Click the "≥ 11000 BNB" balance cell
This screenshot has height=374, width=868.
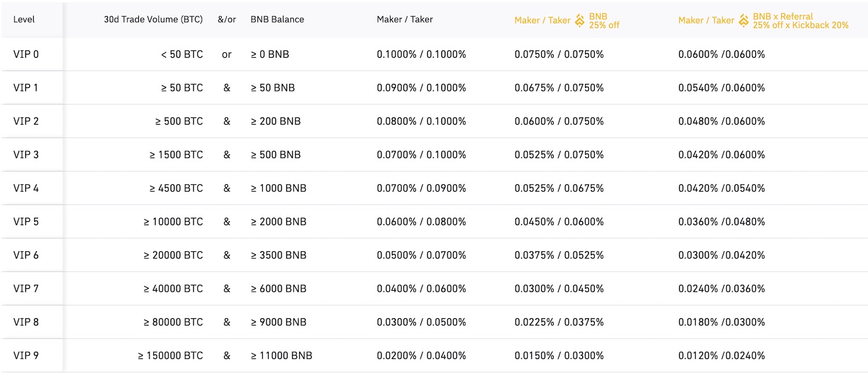281,355
